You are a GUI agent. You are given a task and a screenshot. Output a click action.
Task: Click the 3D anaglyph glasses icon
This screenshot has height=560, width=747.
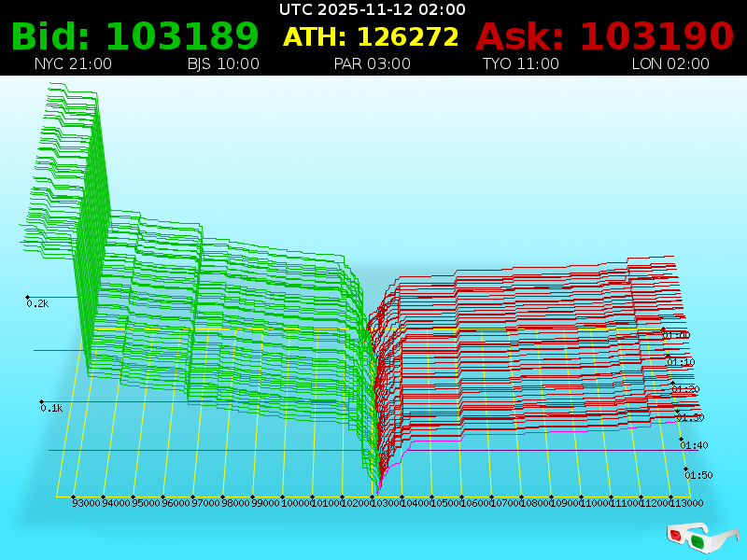(703, 536)
